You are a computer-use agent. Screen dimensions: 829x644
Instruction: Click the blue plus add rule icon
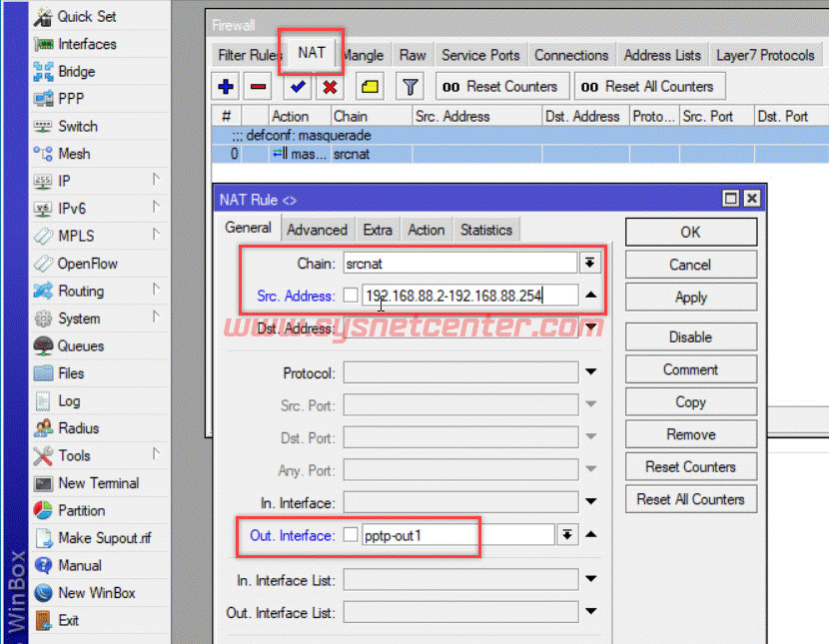tap(227, 87)
